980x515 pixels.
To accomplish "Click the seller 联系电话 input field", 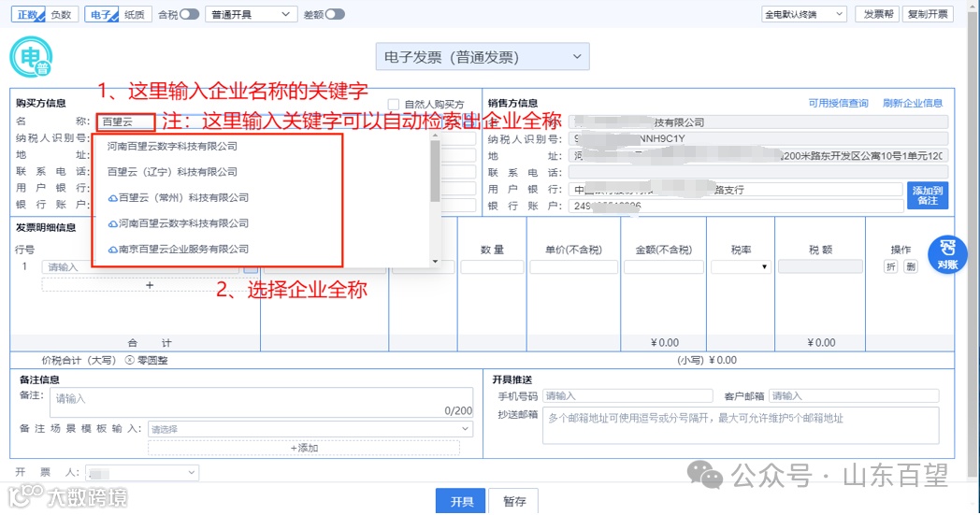I will tap(758, 173).
